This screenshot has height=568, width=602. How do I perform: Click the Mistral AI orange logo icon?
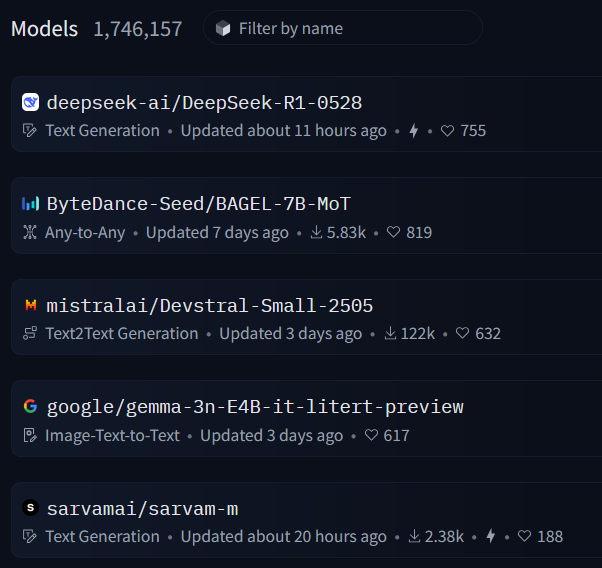[x=30, y=305]
